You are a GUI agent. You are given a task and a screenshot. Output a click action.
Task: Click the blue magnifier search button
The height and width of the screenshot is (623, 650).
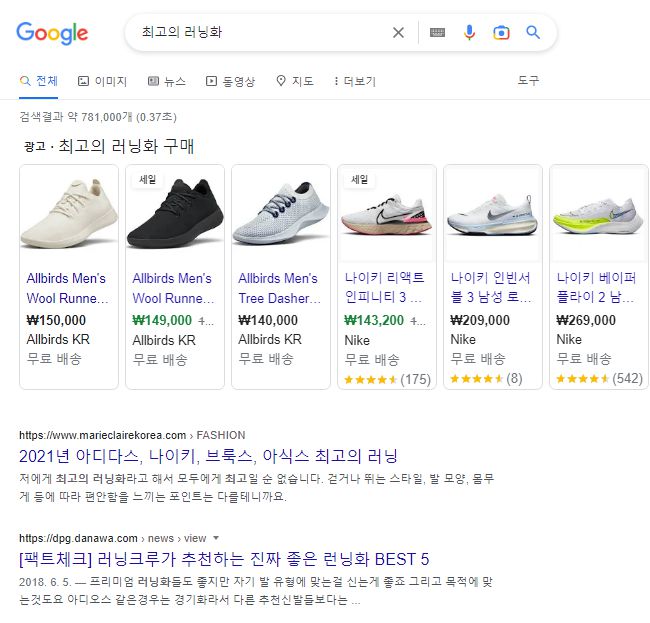click(x=533, y=33)
